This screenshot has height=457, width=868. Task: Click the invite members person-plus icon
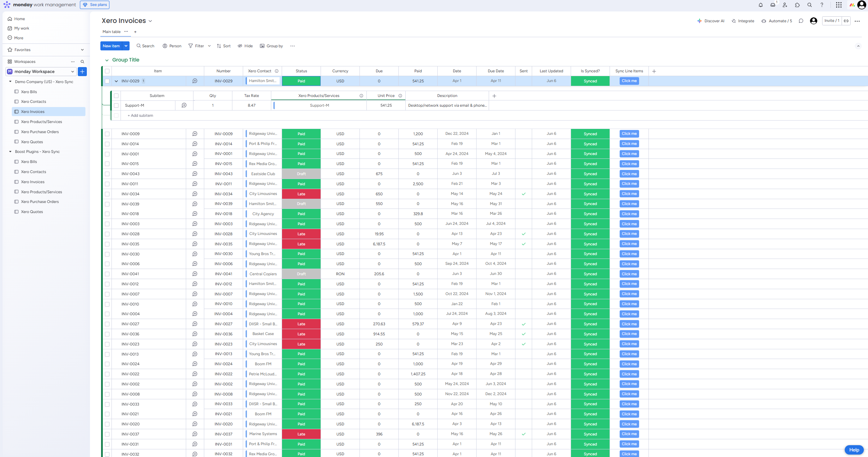785,5
